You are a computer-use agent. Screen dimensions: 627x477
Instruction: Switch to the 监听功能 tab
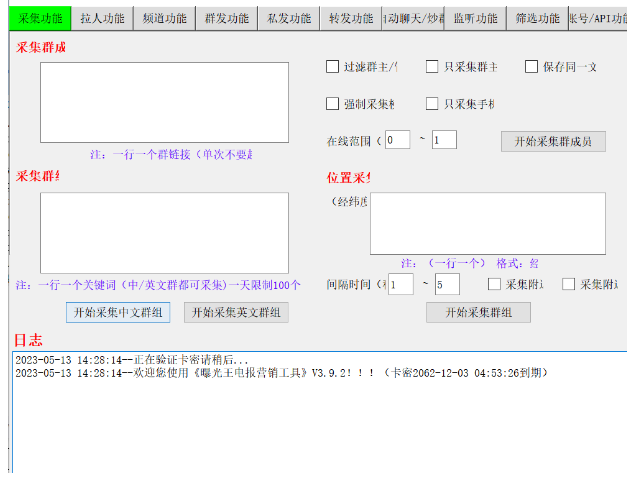pyautogui.click(x=475, y=18)
